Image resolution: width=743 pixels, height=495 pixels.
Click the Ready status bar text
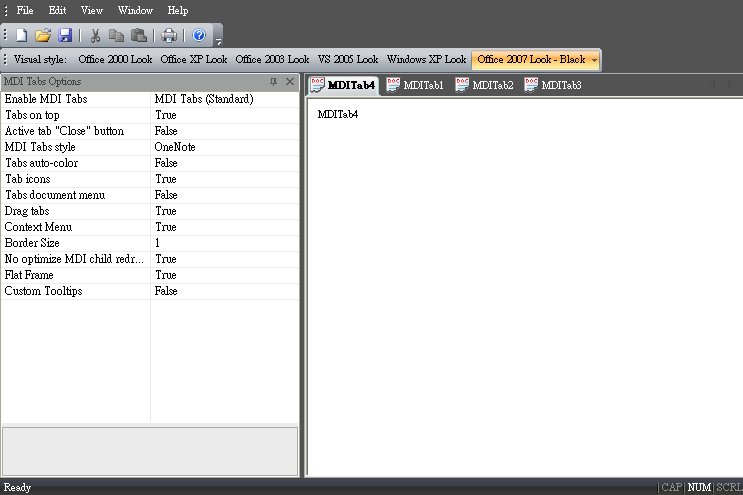[x=17, y=487]
